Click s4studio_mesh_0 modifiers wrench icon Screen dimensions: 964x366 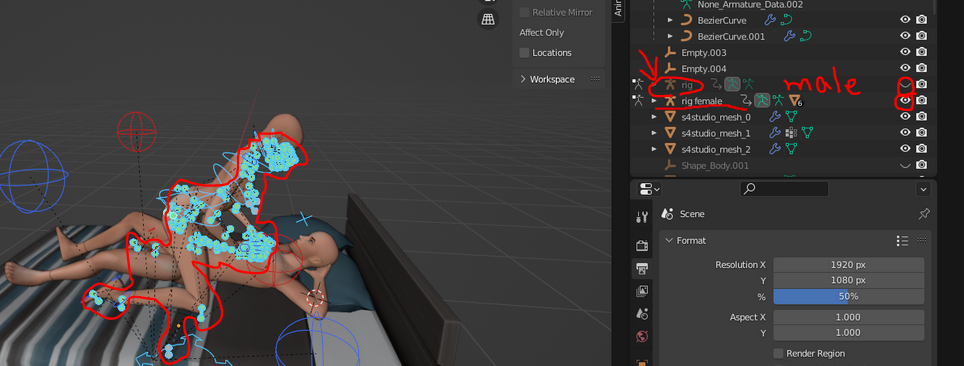coord(775,116)
